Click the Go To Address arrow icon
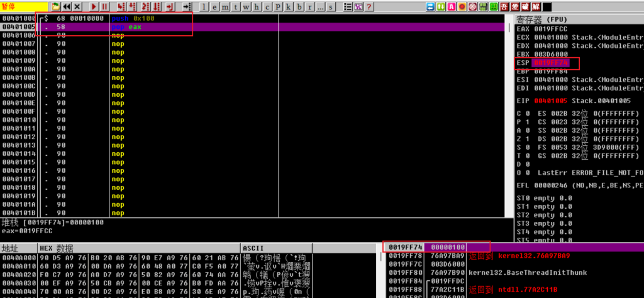 (x=186, y=6)
